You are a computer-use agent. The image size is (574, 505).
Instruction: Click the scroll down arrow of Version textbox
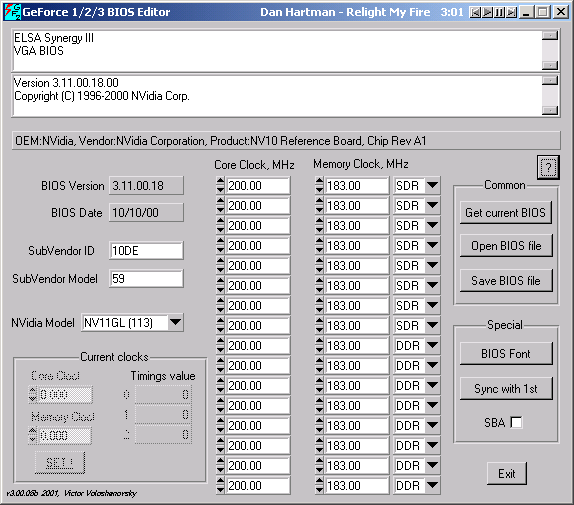(550, 110)
